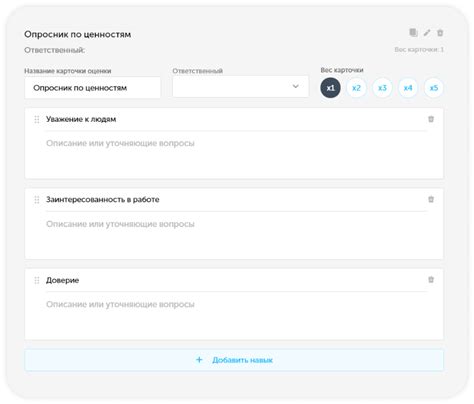Choose the x3 weight option
The width and height of the screenshot is (474, 404).
(x=382, y=88)
